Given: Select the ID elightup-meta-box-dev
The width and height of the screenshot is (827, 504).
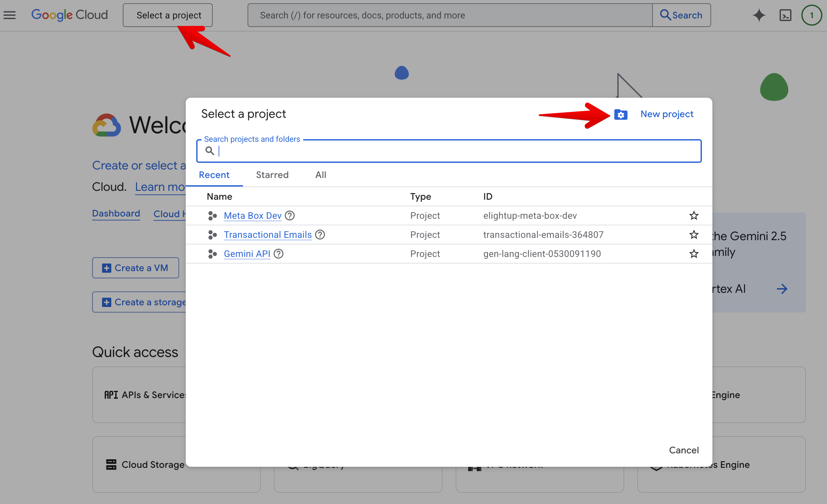Looking at the screenshot, I should [x=530, y=215].
